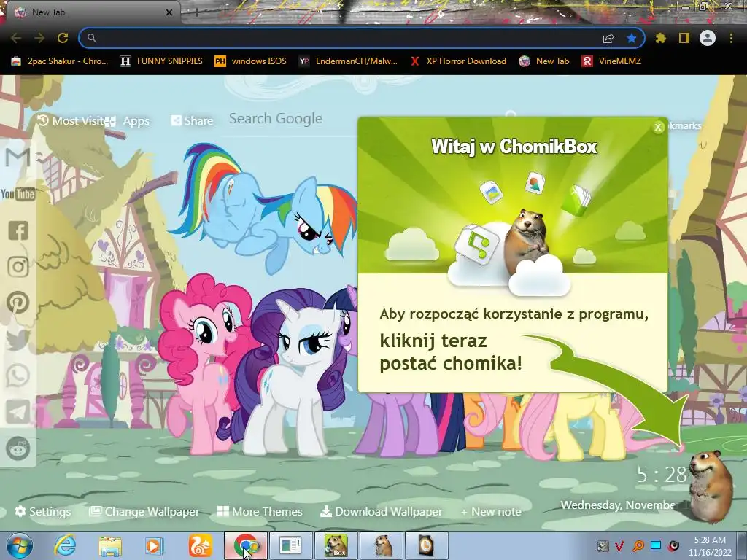Open the 2pac Shakur bookmark
Image resolution: width=747 pixels, height=560 pixels.
[x=60, y=61]
